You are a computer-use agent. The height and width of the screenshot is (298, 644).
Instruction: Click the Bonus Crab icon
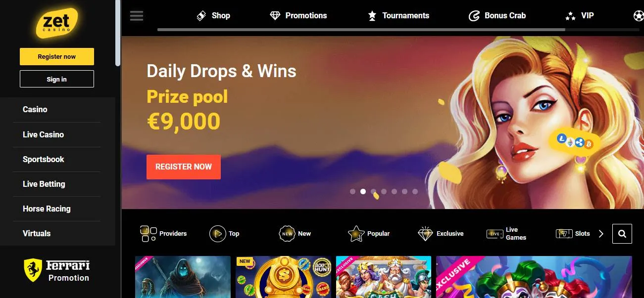tap(474, 16)
